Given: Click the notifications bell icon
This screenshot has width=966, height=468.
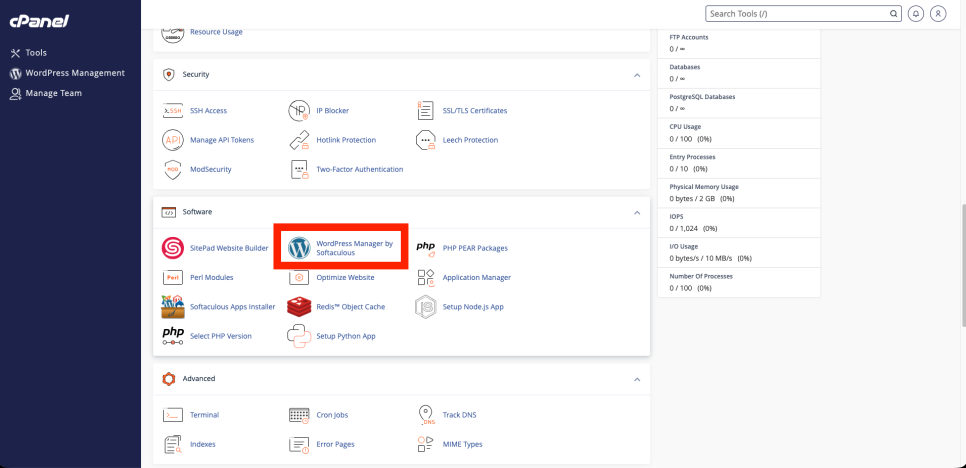Looking at the screenshot, I should (x=916, y=14).
